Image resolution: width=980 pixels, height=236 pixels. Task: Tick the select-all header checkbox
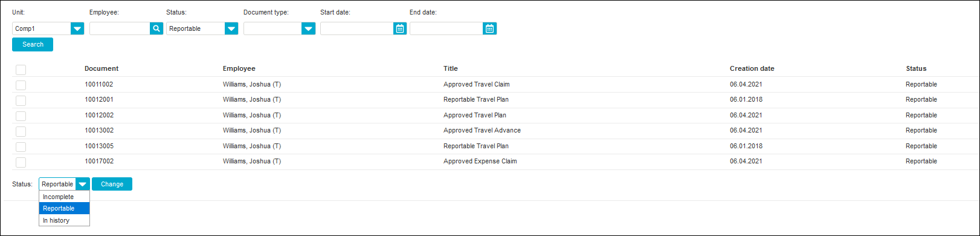(21, 70)
